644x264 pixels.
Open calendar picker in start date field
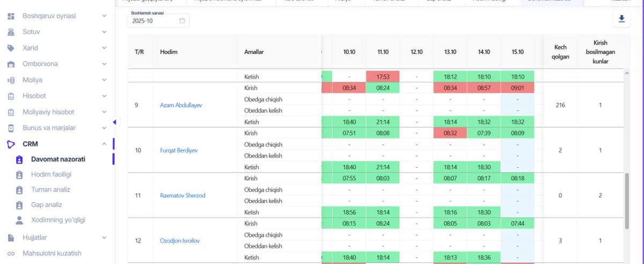click(182, 21)
